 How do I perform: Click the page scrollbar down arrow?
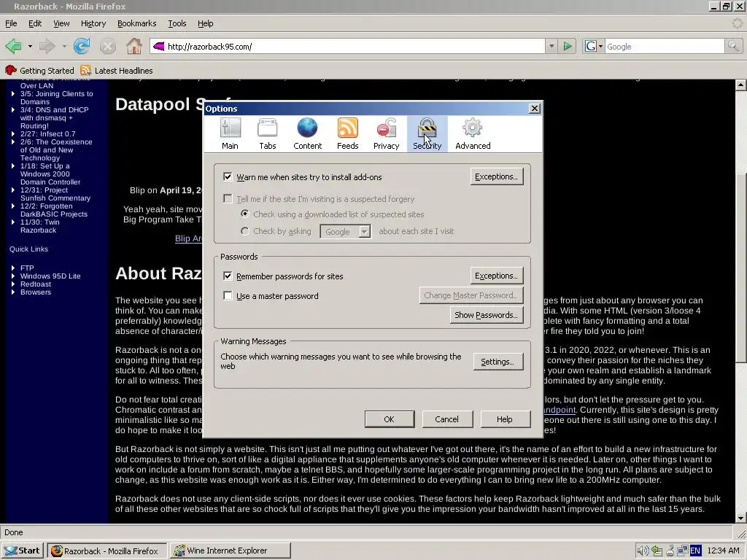tap(740, 518)
